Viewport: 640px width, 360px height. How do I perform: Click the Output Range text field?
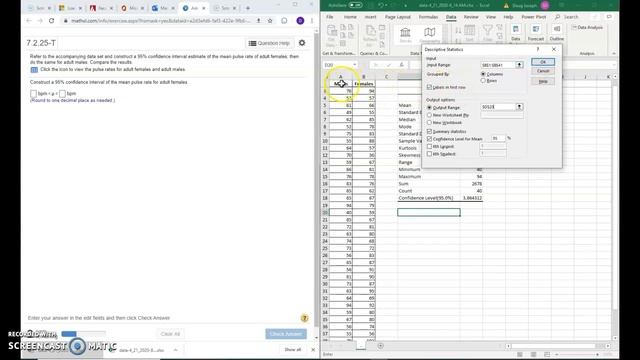498,107
